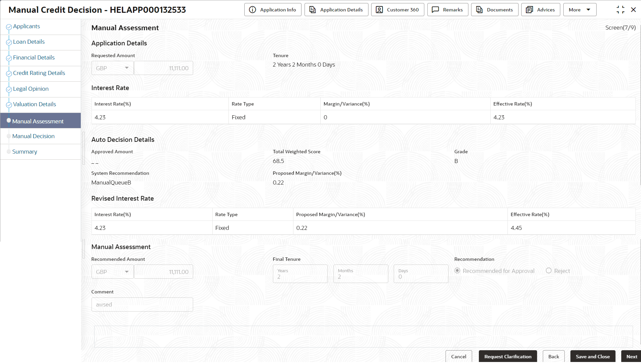Click the Requested Amount value field
This screenshot has height=364, width=641.
pos(164,68)
